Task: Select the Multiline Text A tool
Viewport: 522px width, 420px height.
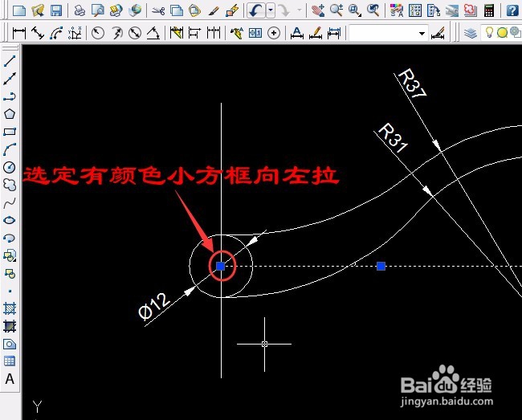Action: 10,379
